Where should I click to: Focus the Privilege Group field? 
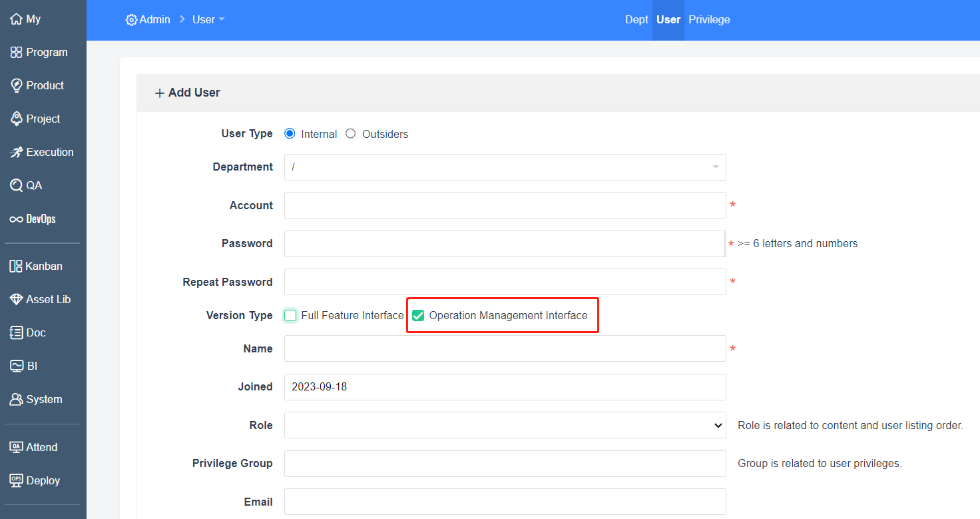(505, 464)
